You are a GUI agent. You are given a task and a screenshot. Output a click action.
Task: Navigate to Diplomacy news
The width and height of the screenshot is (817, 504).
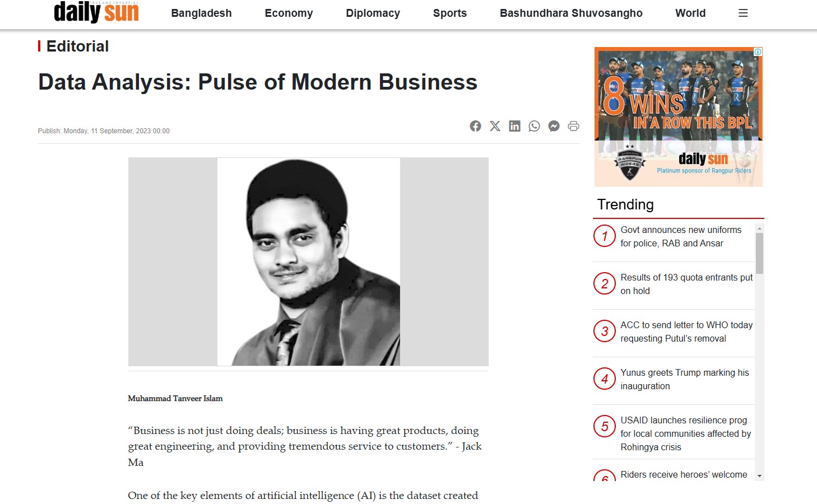[373, 13]
